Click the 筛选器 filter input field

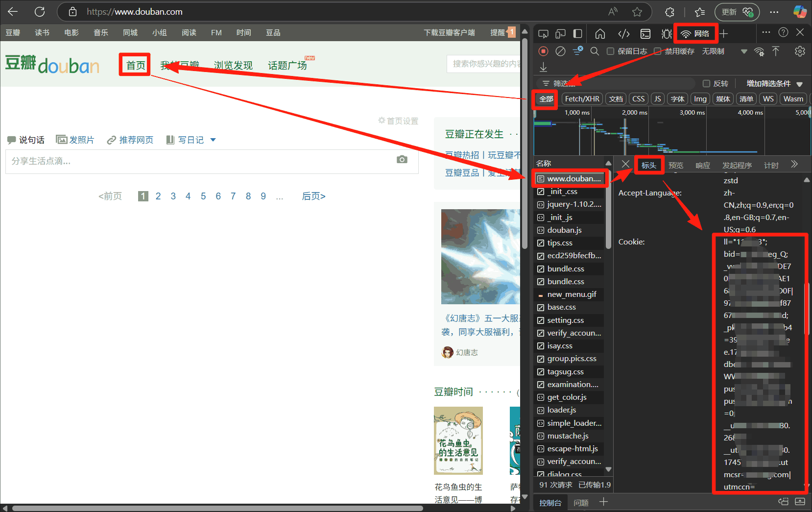pyautogui.click(x=616, y=83)
